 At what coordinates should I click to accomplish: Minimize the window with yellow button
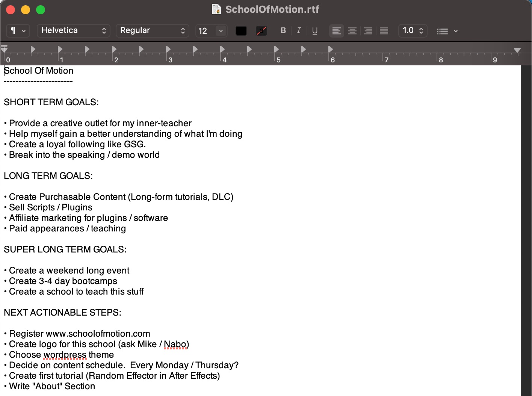click(26, 10)
